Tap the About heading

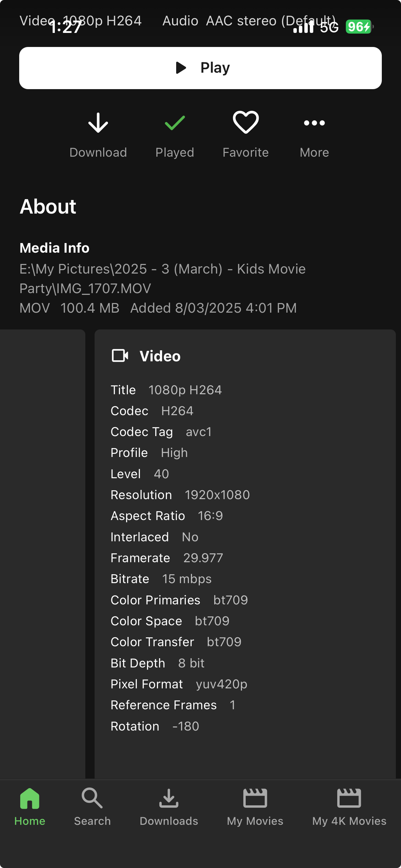[x=48, y=207]
